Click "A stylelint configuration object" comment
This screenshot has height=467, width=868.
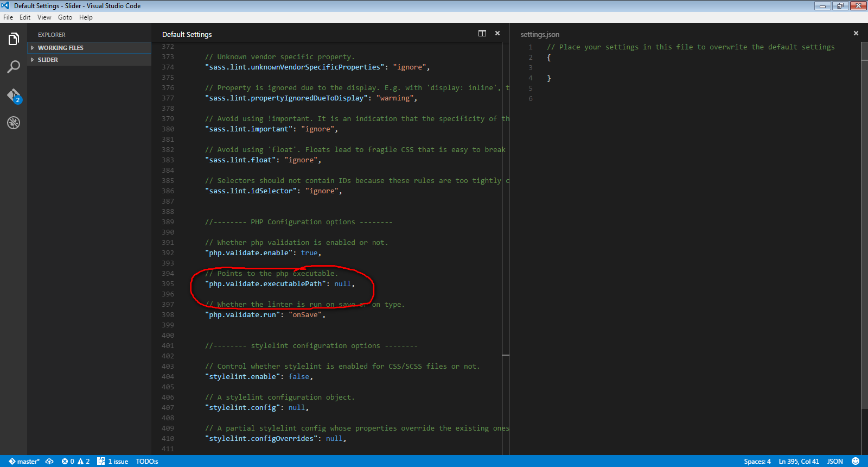click(x=280, y=397)
